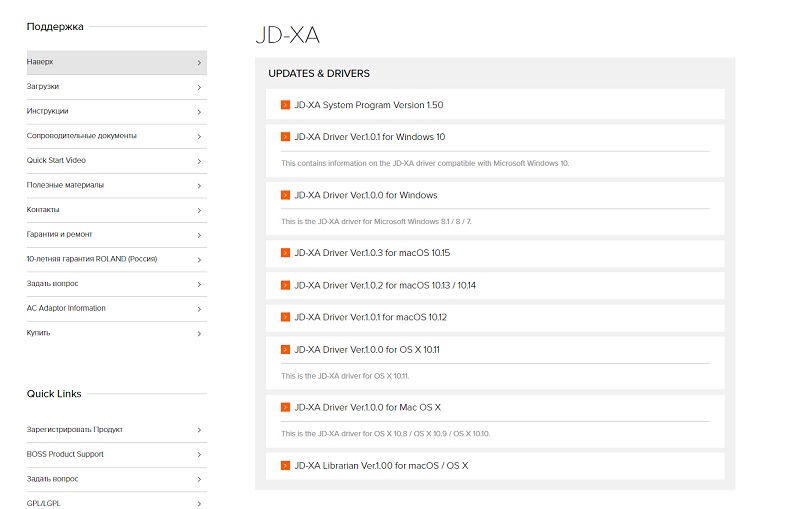799x509 pixels.
Task: Open the Загрузки menu item
Action: (x=117, y=87)
